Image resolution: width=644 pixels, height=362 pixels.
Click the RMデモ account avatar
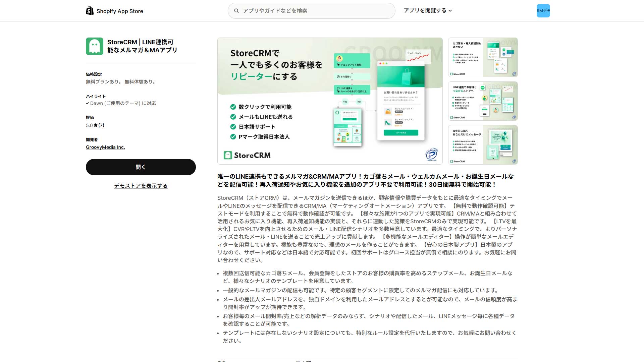click(543, 11)
